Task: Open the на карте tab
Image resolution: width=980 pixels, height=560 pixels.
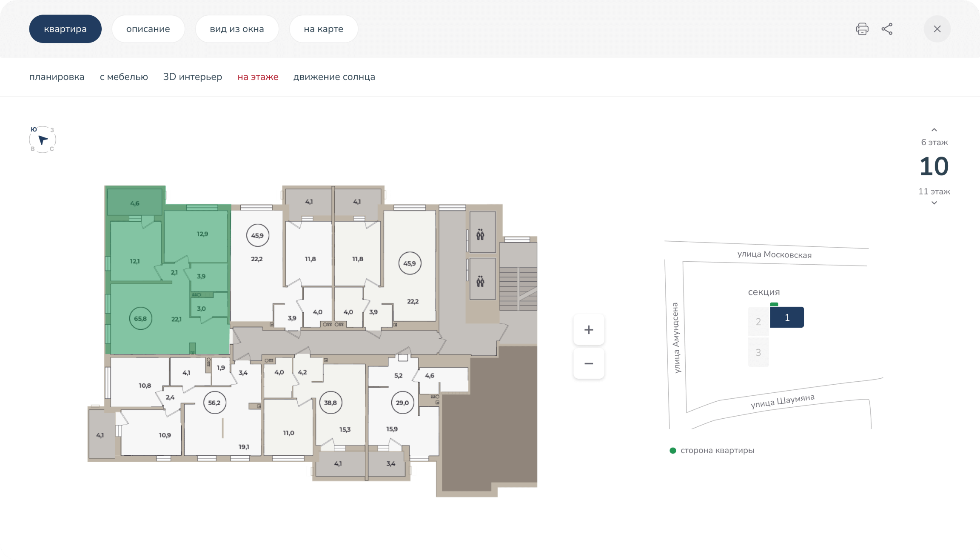Action: (x=323, y=29)
